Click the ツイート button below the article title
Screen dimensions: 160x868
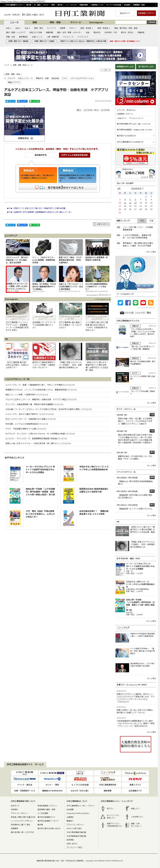click(x=10, y=101)
